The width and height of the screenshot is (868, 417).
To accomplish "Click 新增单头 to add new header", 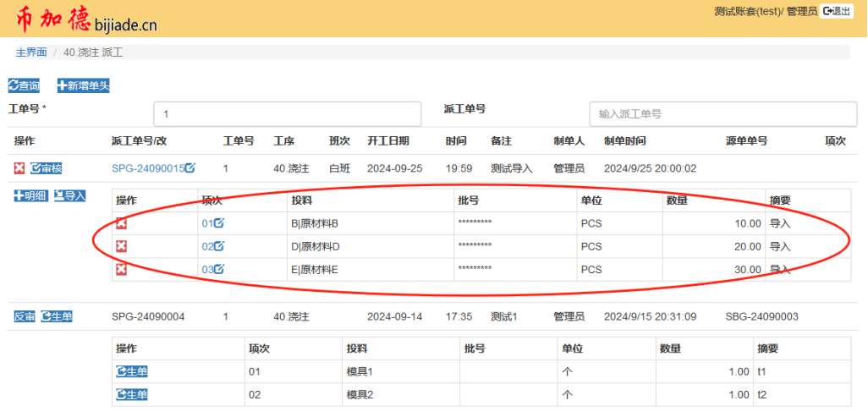I will (x=83, y=85).
